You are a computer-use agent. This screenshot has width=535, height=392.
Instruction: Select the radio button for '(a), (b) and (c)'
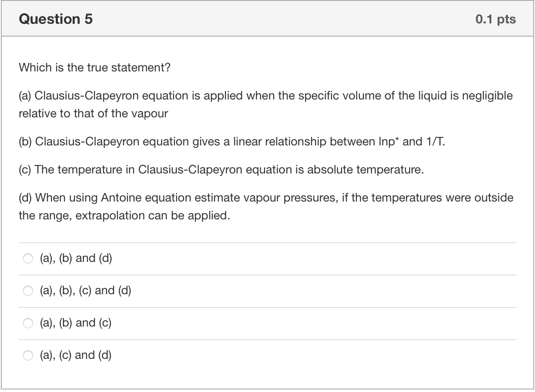coord(28,323)
